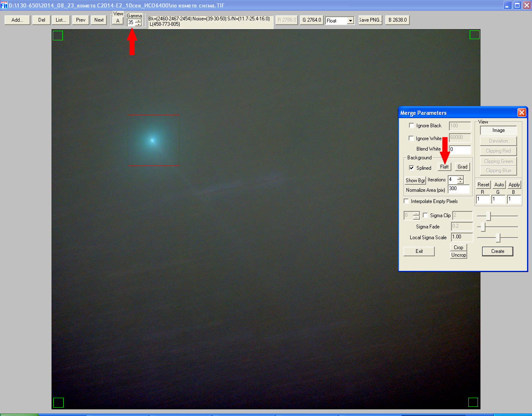
Task: Click the Flatt background button
Action: click(x=444, y=167)
